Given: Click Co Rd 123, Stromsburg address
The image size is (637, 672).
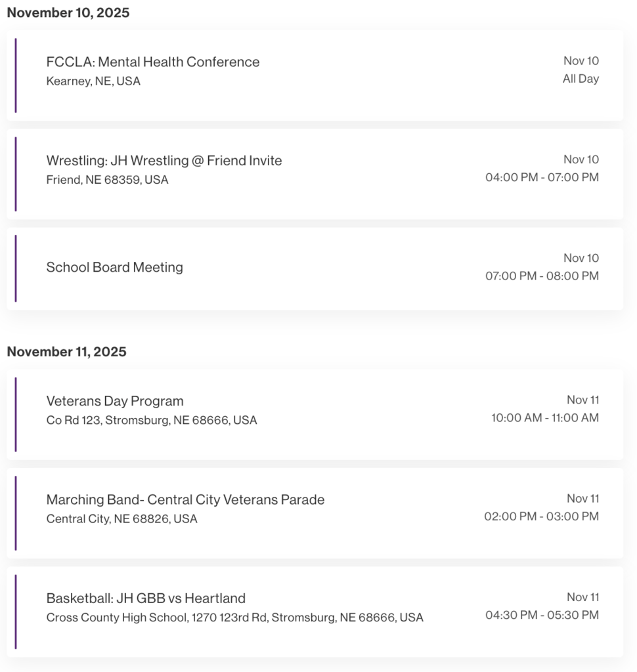Looking at the screenshot, I should [x=152, y=420].
